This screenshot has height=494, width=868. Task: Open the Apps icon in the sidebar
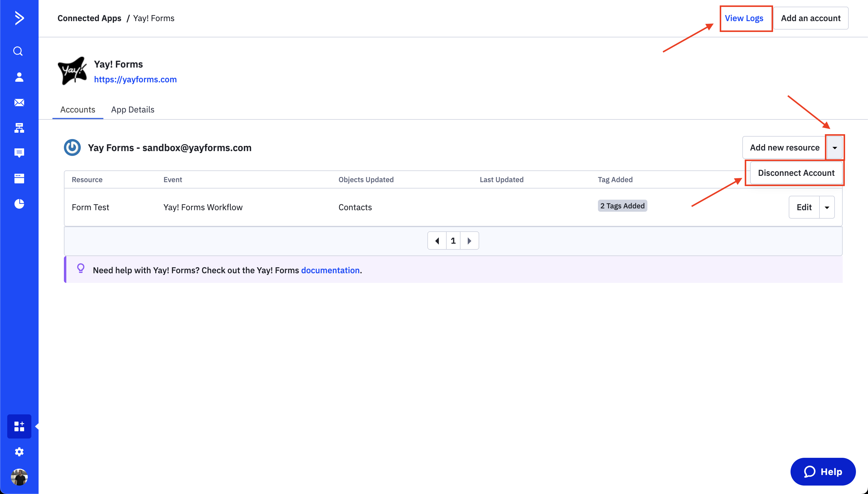pyautogui.click(x=19, y=426)
